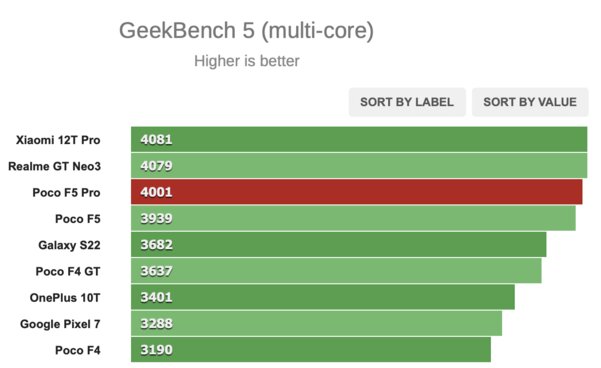Click the SORT BY VALUE button
The width and height of the screenshot is (601, 368).
[x=530, y=102]
